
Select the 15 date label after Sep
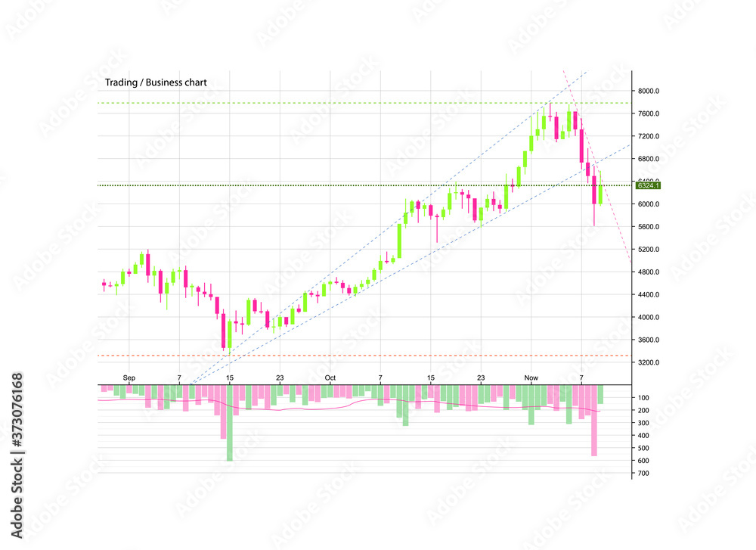pos(230,378)
